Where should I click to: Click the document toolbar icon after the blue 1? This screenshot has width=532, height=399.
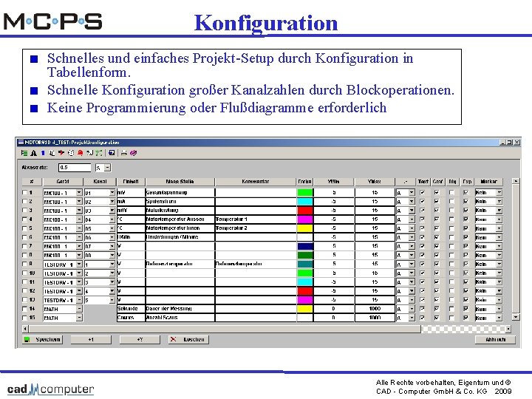point(52,153)
